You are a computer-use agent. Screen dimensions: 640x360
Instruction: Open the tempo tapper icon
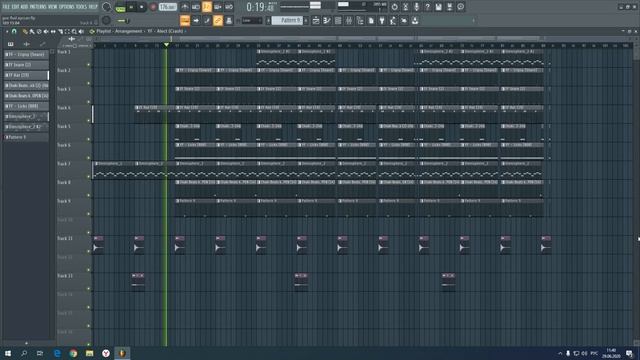coord(393,20)
